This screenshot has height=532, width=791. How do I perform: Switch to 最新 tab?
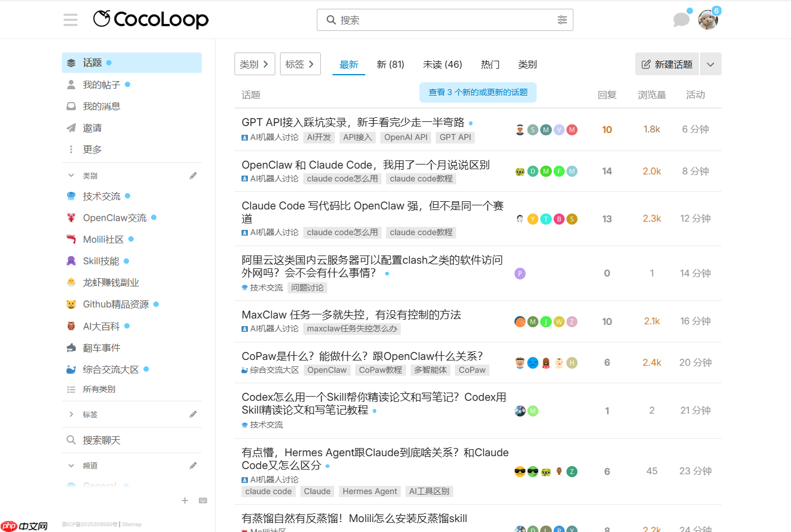349,64
